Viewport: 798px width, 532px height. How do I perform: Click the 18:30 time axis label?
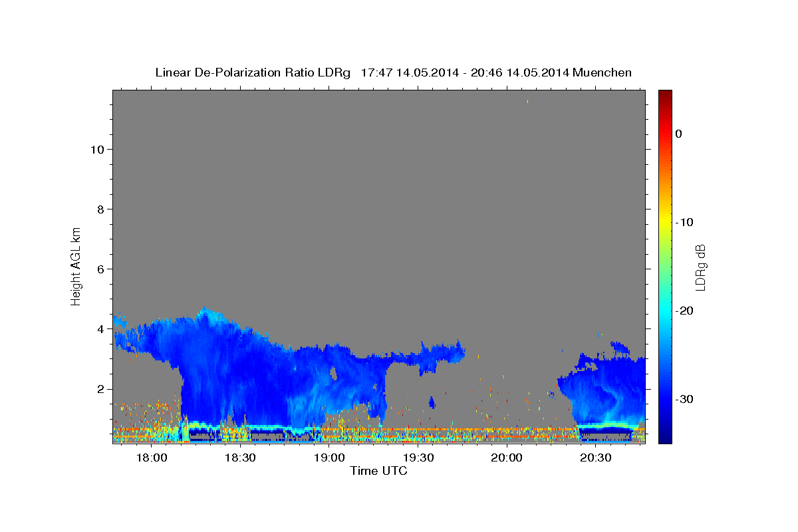click(240, 458)
